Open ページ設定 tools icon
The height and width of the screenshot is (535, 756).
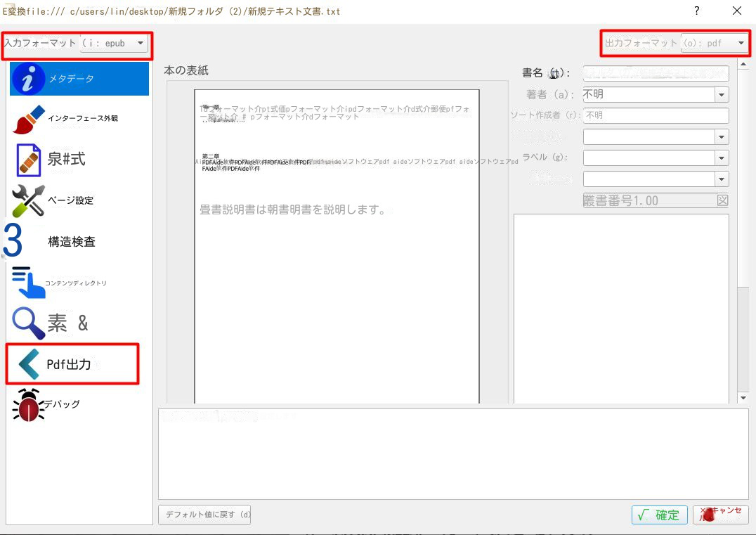click(28, 200)
